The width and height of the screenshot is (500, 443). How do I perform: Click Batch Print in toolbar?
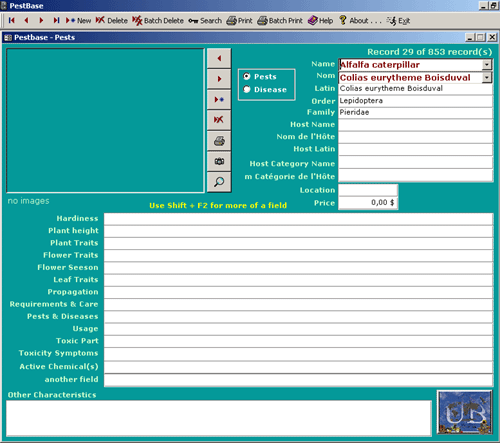pyautogui.click(x=280, y=21)
